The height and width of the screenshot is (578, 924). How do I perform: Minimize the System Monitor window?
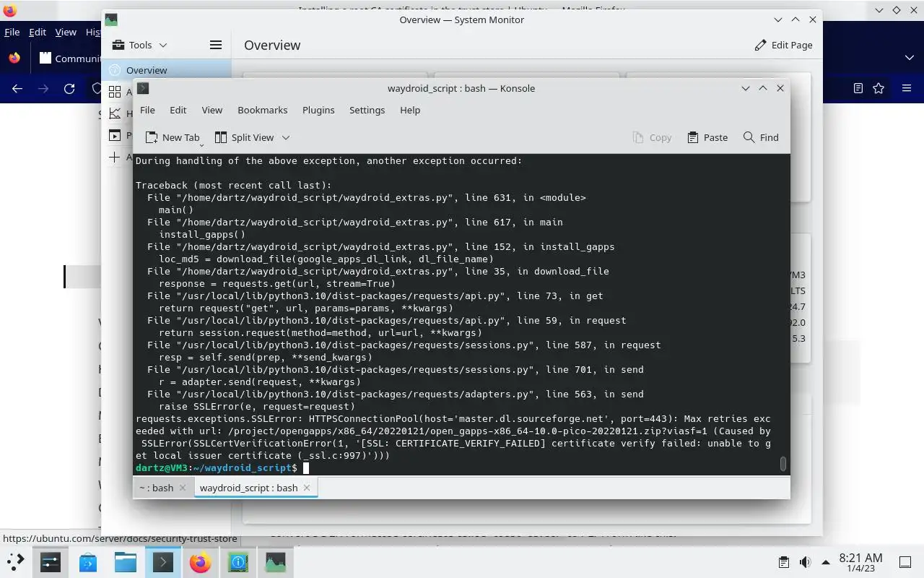point(778,20)
